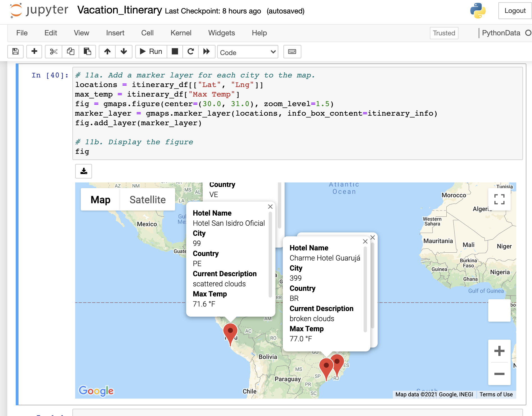Open the Kernel menu

tap(181, 33)
